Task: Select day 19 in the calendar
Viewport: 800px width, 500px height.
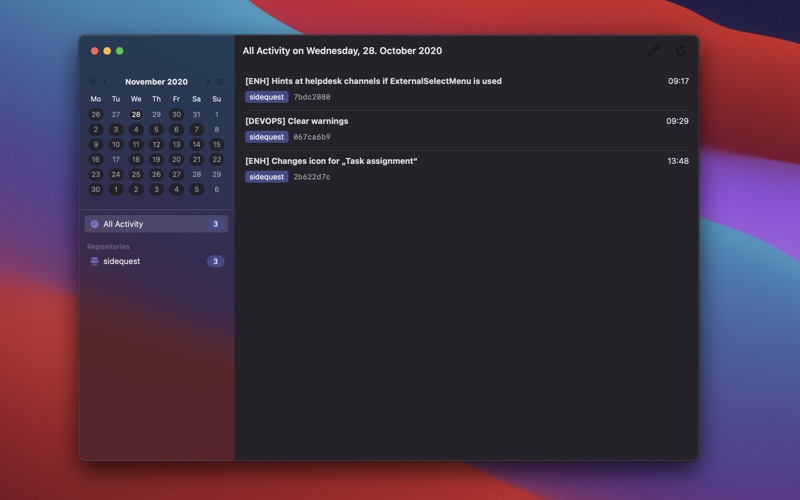Action: point(156,159)
